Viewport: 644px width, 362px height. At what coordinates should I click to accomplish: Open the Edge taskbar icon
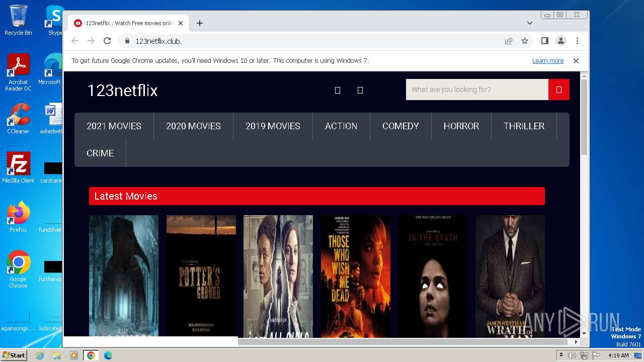pos(108,355)
